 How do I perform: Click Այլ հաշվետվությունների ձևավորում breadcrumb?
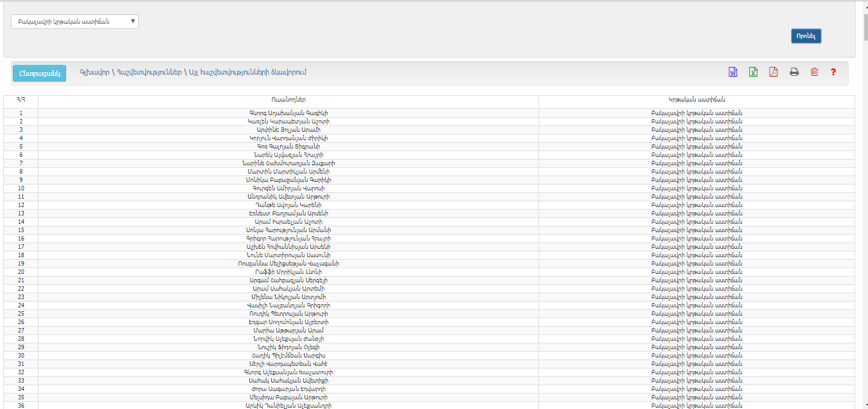click(x=248, y=72)
